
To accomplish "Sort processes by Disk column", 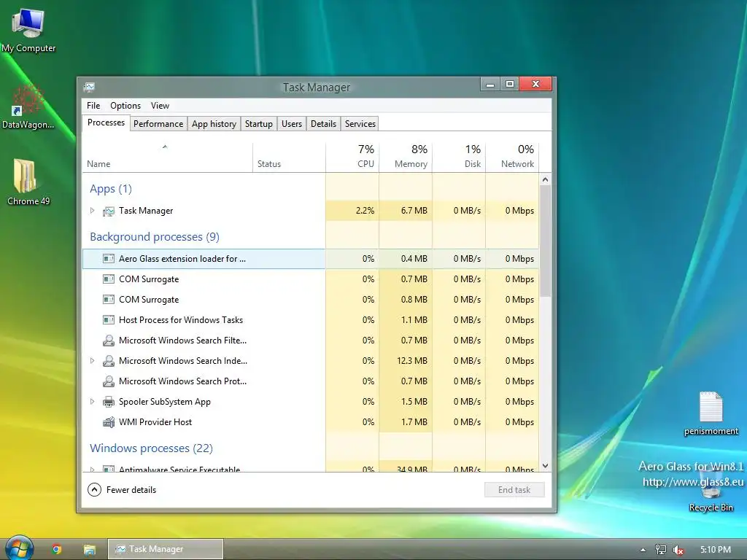I will (460, 157).
